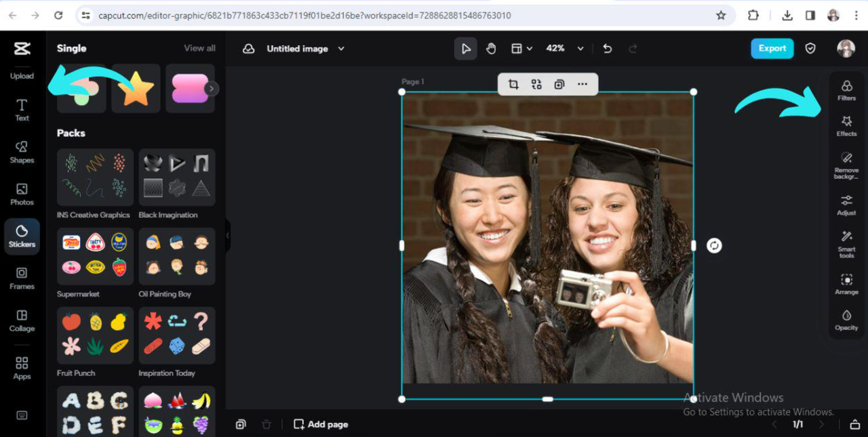Open the 42% zoom level dropdown
This screenshot has width=868, height=437.
pyautogui.click(x=565, y=48)
